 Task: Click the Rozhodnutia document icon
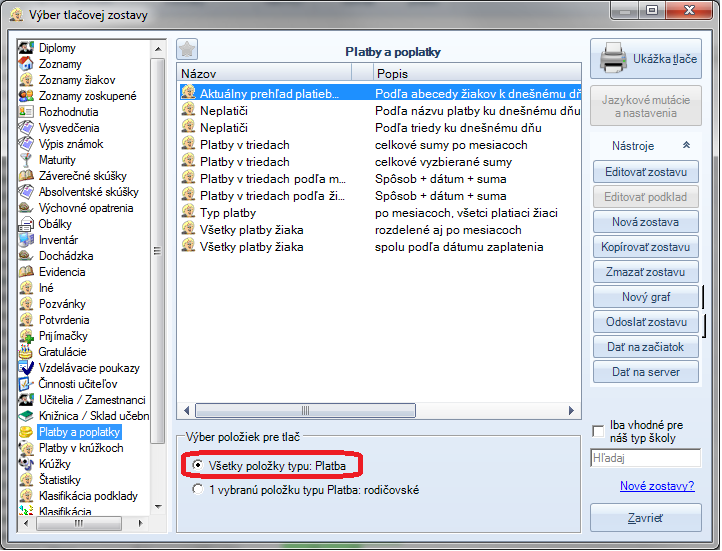coord(26,112)
